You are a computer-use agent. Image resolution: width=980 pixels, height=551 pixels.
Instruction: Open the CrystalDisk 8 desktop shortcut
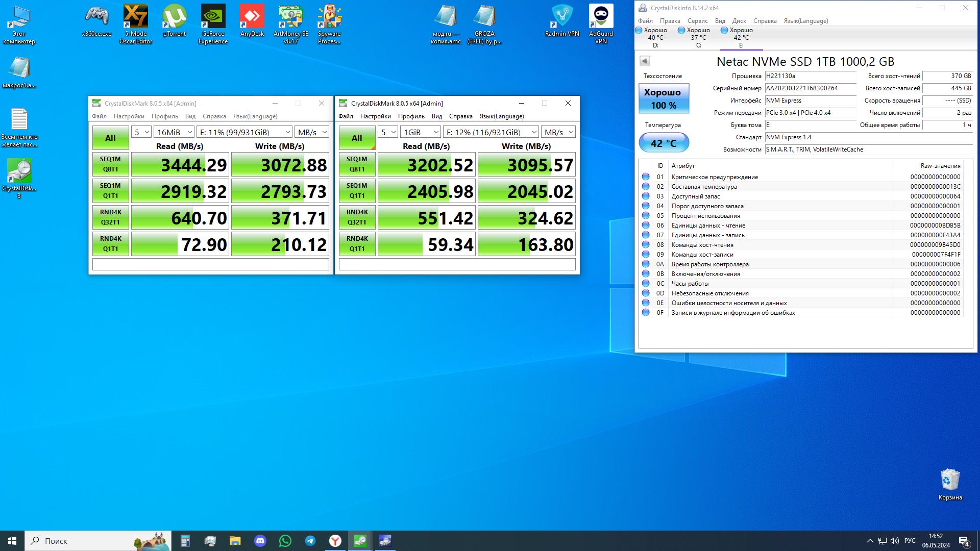[19, 178]
